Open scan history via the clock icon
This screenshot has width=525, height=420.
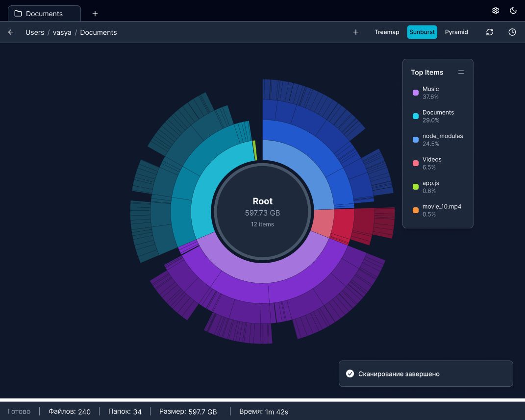point(512,32)
